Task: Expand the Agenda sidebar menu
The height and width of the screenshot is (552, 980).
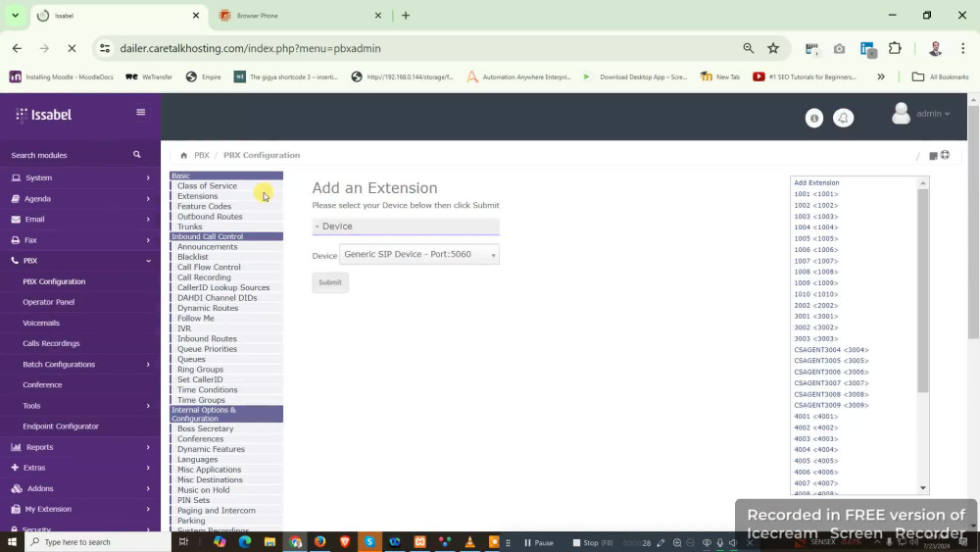Action: click(x=80, y=199)
